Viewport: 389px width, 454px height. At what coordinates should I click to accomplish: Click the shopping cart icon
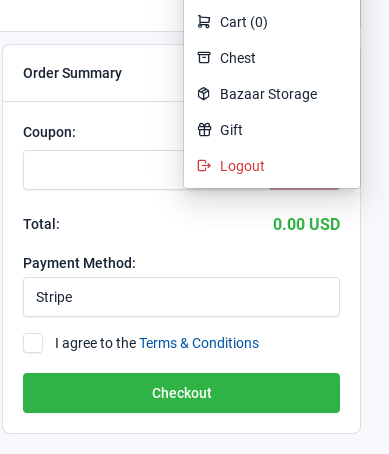[x=204, y=22]
